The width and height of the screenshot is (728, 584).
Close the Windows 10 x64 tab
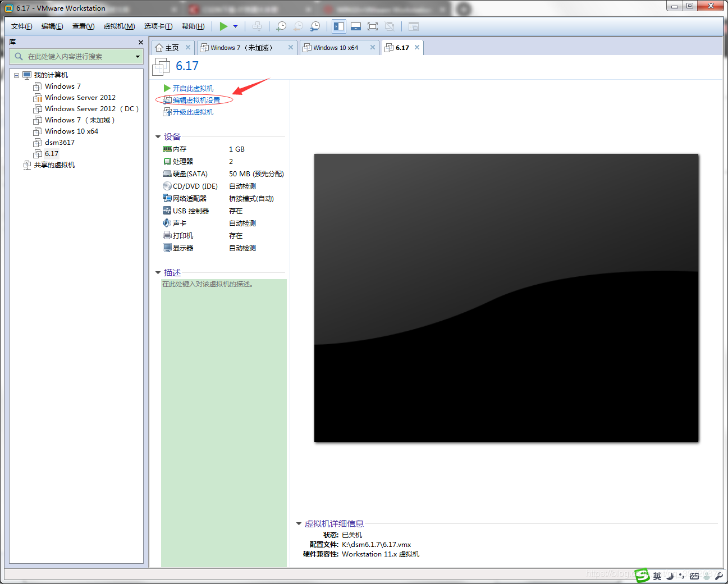tap(373, 47)
